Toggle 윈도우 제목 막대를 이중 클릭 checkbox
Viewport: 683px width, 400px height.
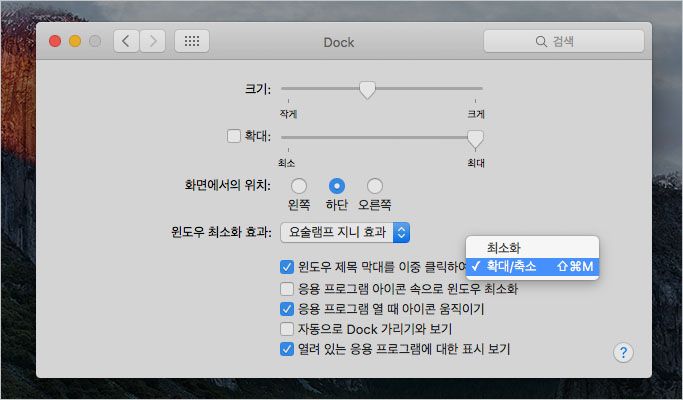(x=287, y=267)
